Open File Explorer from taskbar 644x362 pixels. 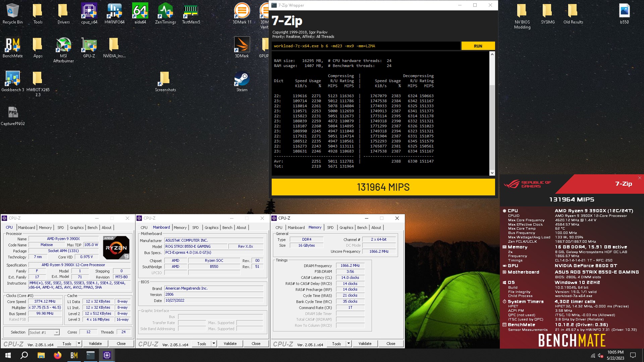[x=41, y=355]
